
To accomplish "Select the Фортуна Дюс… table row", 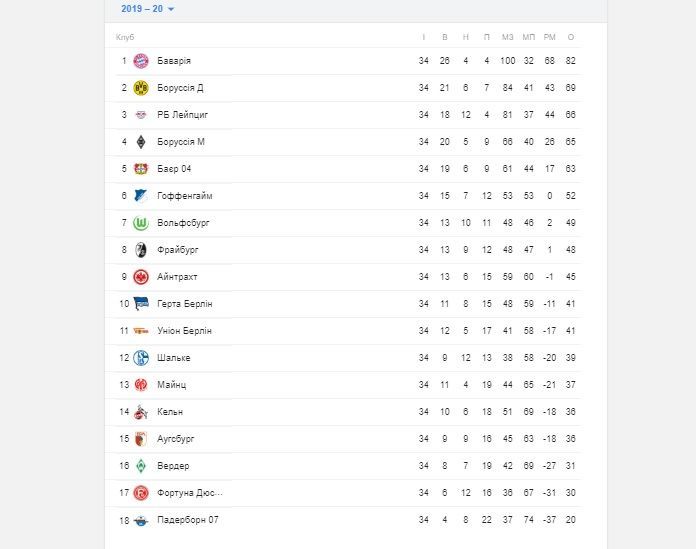I will tap(348, 493).
